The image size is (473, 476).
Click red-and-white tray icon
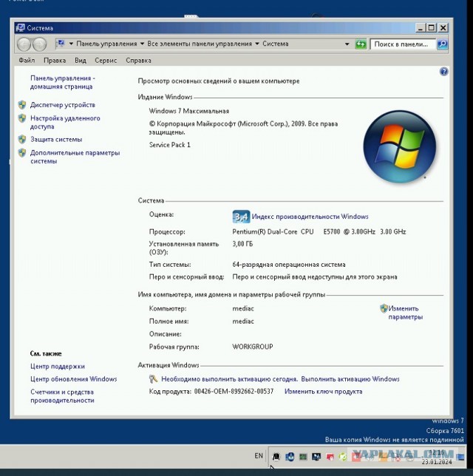(x=330, y=457)
